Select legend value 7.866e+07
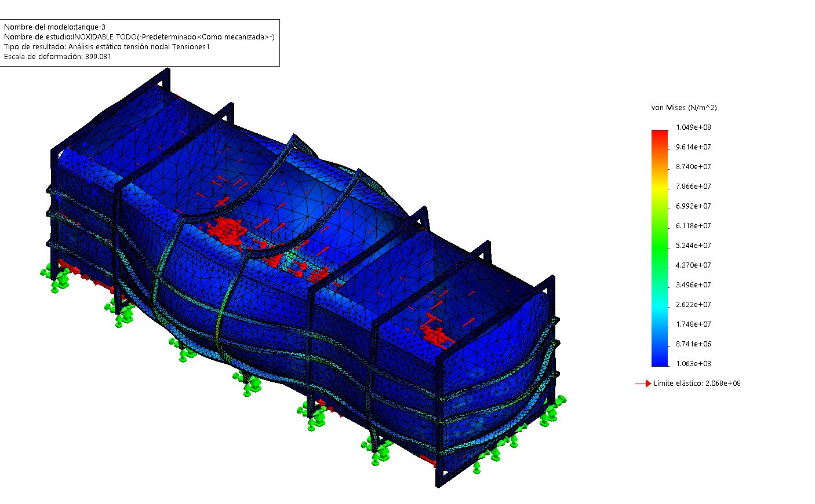Image resolution: width=815 pixels, height=504 pixels. (693, 187)
